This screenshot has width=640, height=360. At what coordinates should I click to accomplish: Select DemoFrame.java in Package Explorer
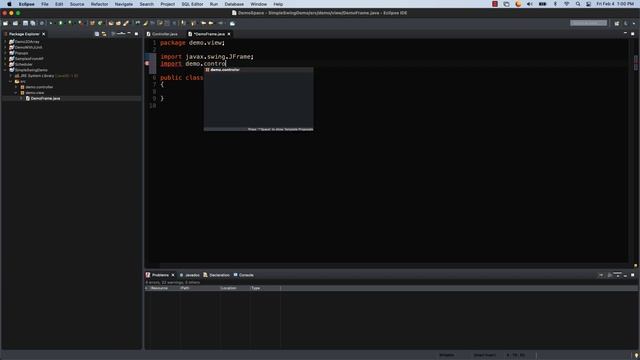[45, 98]
